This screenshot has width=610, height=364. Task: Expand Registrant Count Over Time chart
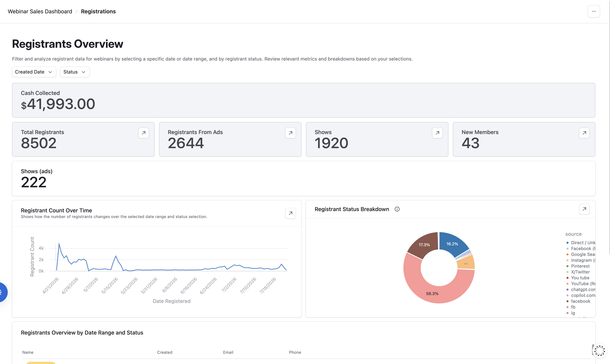(290, 213)
